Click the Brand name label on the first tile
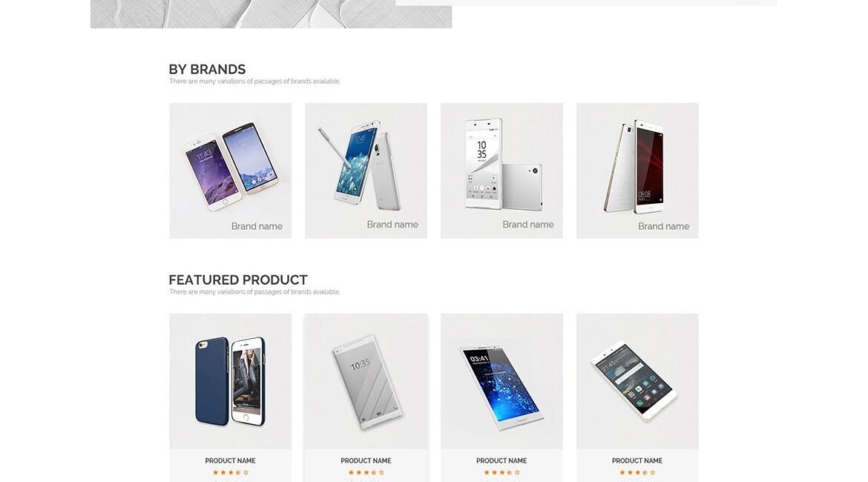The image size is (868, 482). pyautogui.click(x=257, y=226)
